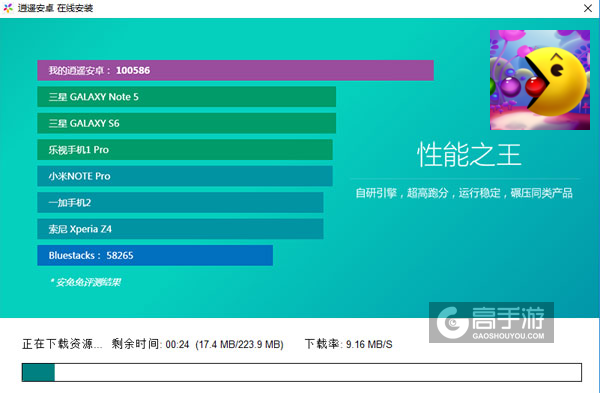Click the 安兔兔评测结果 footnote text

pyautogui.click(x=86, y=282)
